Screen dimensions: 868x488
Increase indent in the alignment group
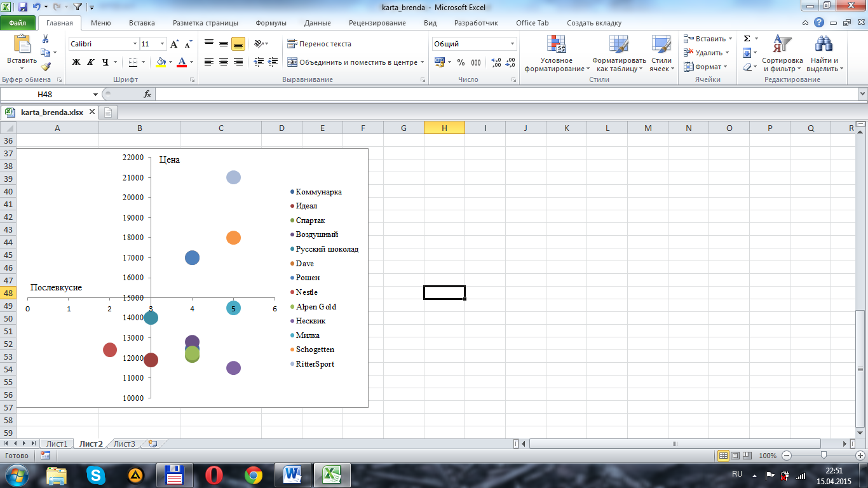(x=273, y=62)
